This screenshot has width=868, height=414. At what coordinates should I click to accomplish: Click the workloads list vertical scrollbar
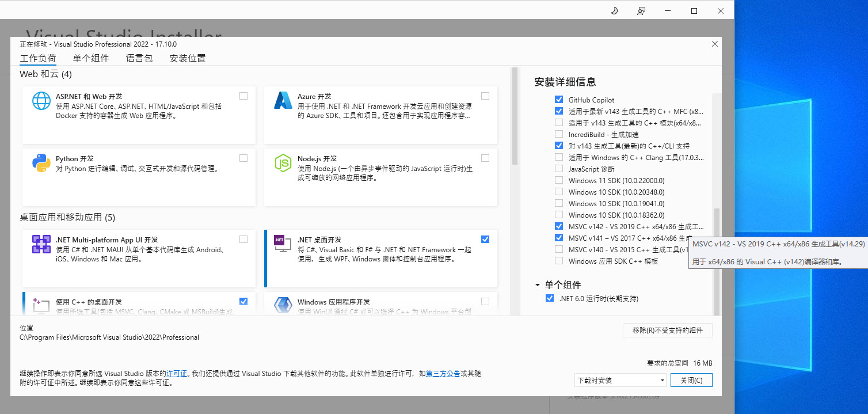click(515, 116)
